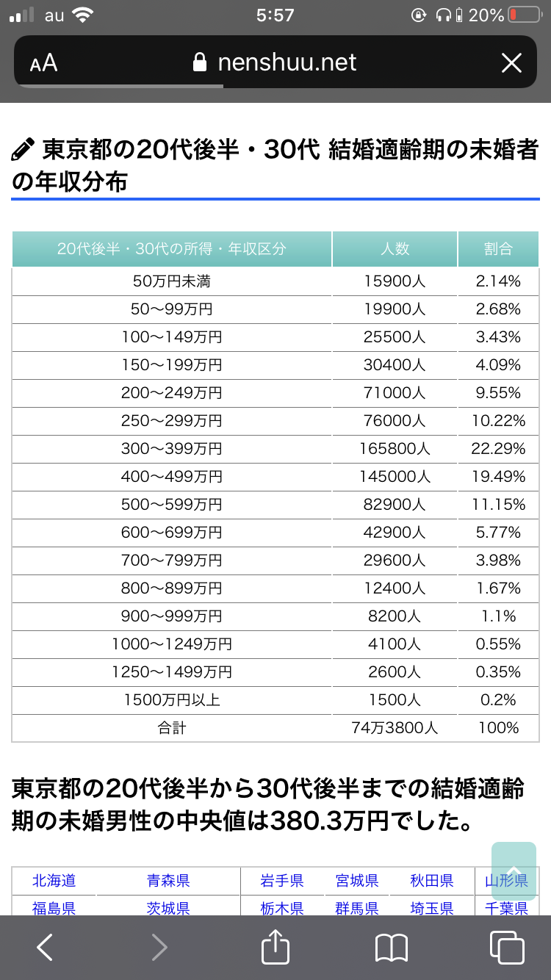Open the 福島県 prefecture link
551x980 pixels.
(54, 908)
